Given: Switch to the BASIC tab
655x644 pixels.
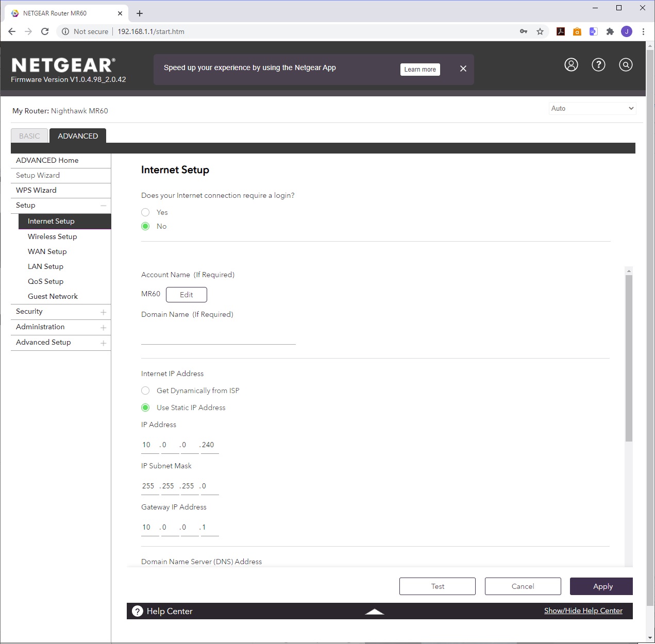Looking at the screenshot, I should click(29, 136).
